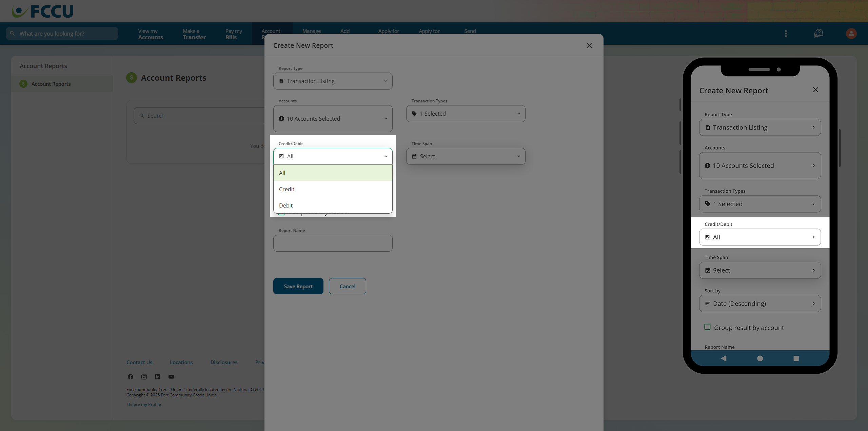Click the Save Report button

(x=298, y=286)
